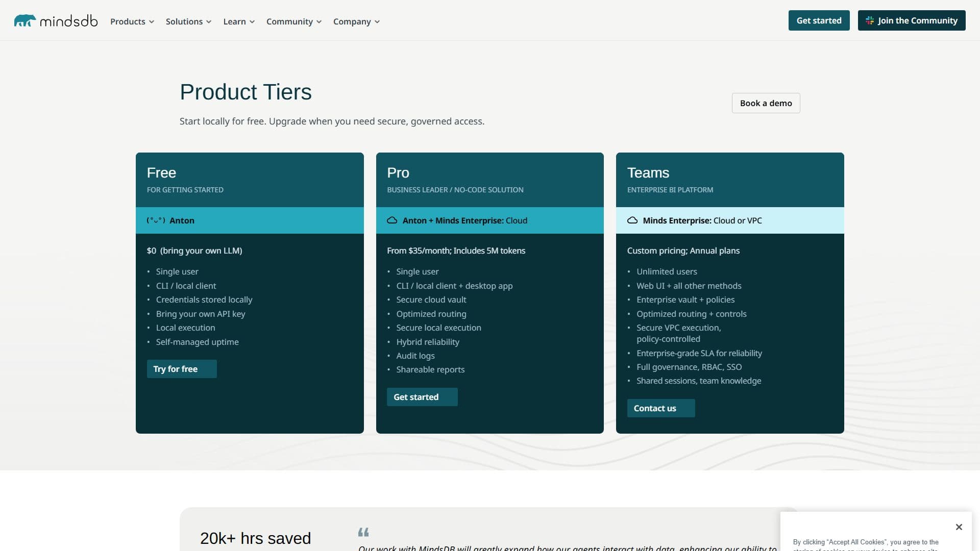Click the Anton face emoticon icon
The image size is (980, 551).
tap(156, 220)
